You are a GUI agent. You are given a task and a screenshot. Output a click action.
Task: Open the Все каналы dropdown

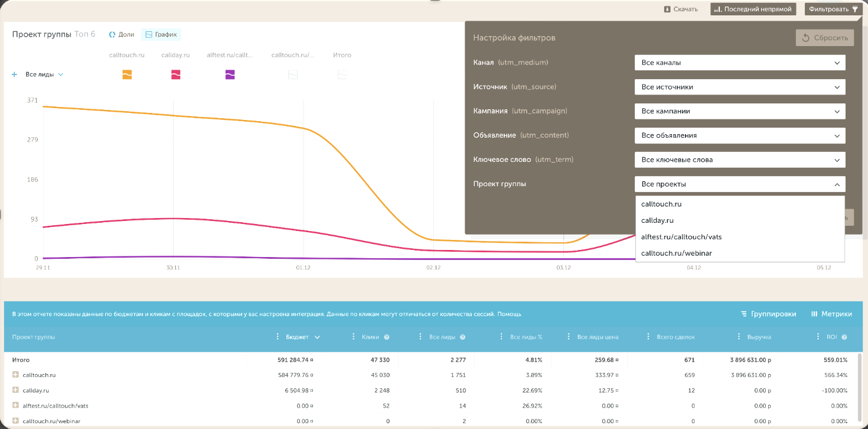740,63
